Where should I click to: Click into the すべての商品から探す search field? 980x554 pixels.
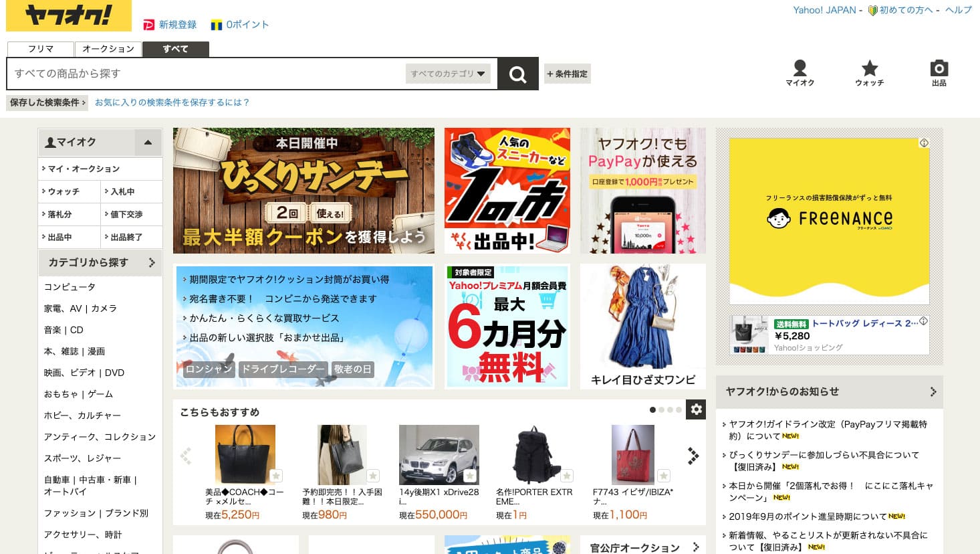206,74
